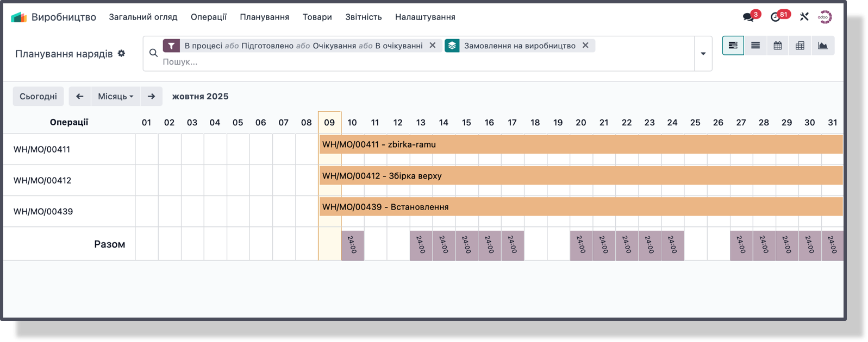Viewport: 868px width, 342px height.
Task: Go to the next month arrow
Action: pos(152,96)
